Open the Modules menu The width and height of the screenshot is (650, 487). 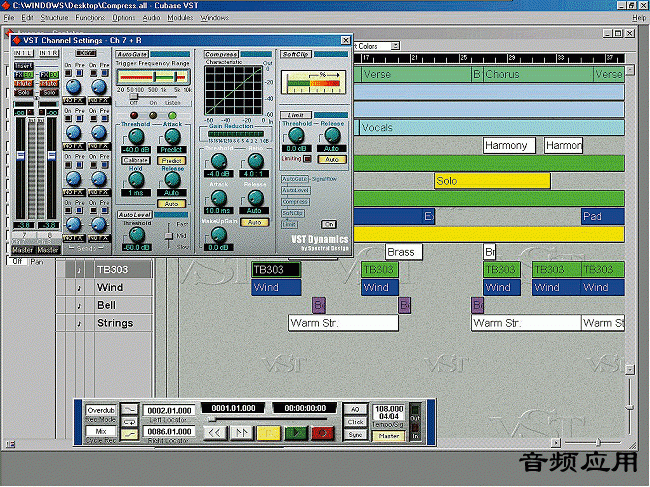(180, 17)
